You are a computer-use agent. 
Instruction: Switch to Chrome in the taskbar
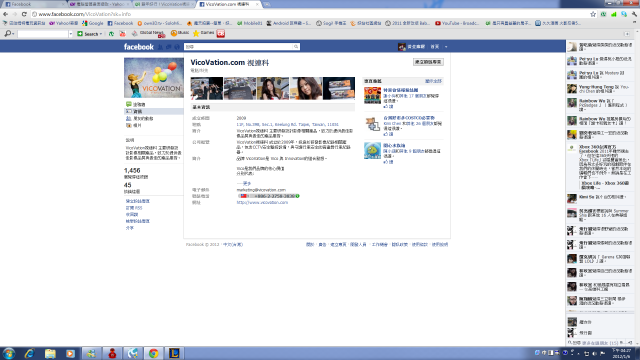click(153, 353)
